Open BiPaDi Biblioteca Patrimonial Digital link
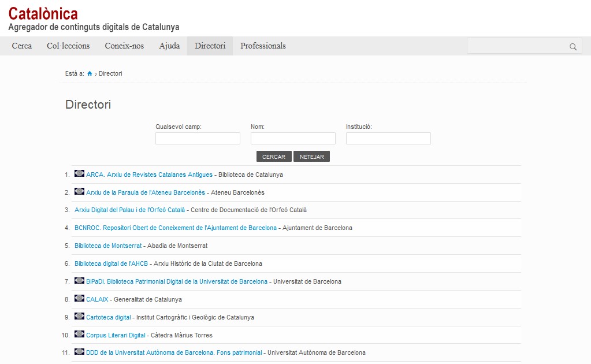 (x=177, y=281)
